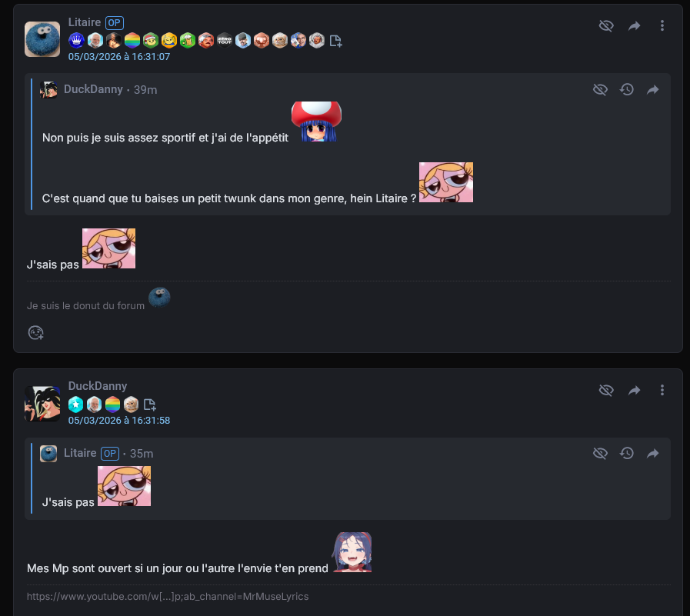Viewport: 690px width, 616px height.
Task: Click Litaire's blue donut avatar
Action: (x=42, y=39)
